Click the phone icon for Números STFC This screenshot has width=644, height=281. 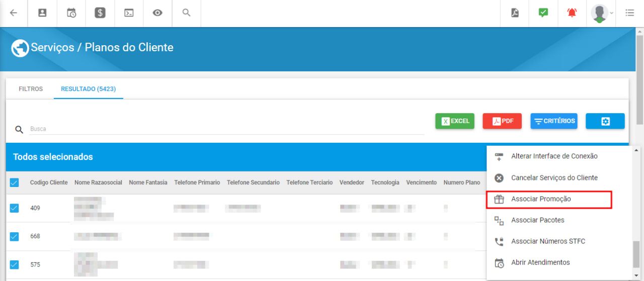pyautogui.click(x=499, y=241)
